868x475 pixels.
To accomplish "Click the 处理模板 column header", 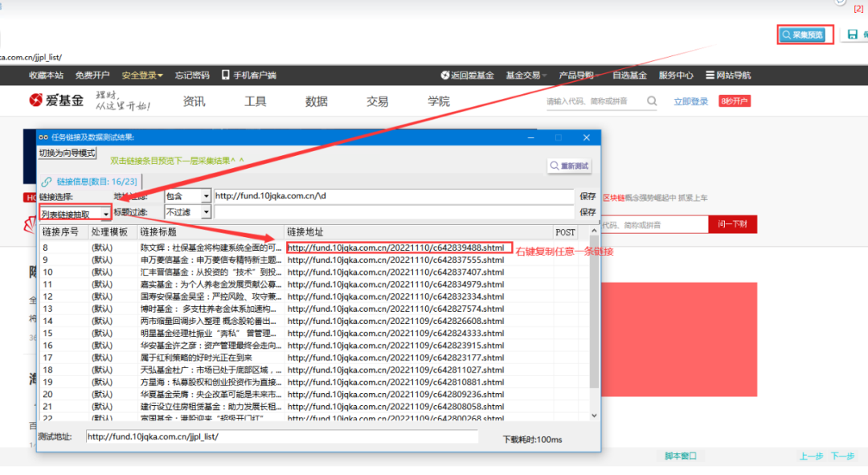I will (113, 232).
